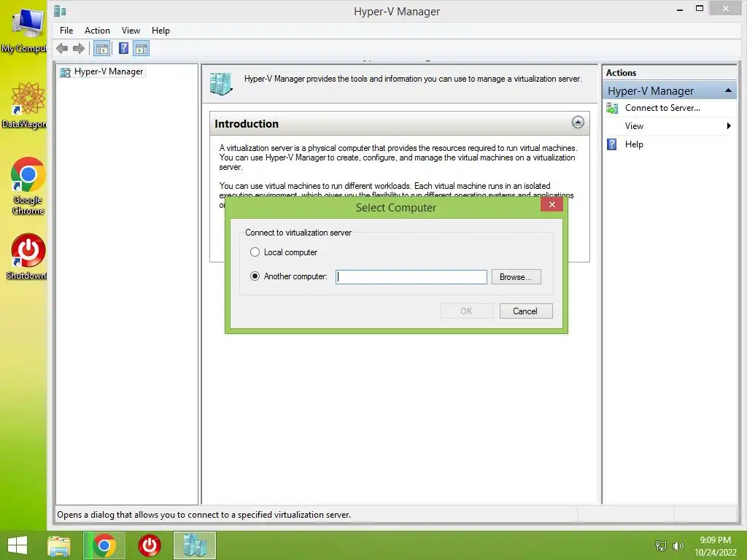Open Google Chrome desktop shortcut
Screen dimensions: 747x560
[x=28, y=186]
